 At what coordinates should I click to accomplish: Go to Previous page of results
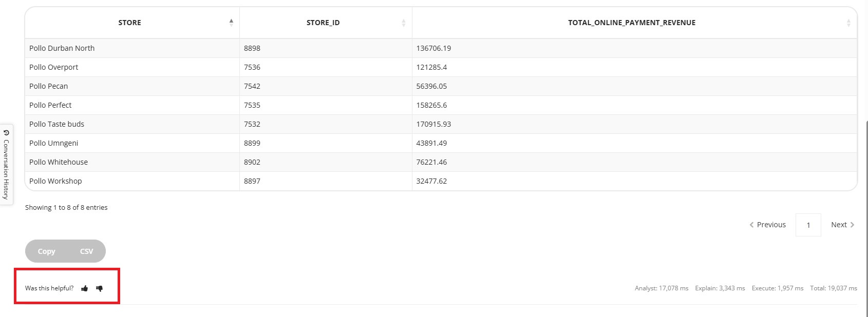click(x=767, y=225)
